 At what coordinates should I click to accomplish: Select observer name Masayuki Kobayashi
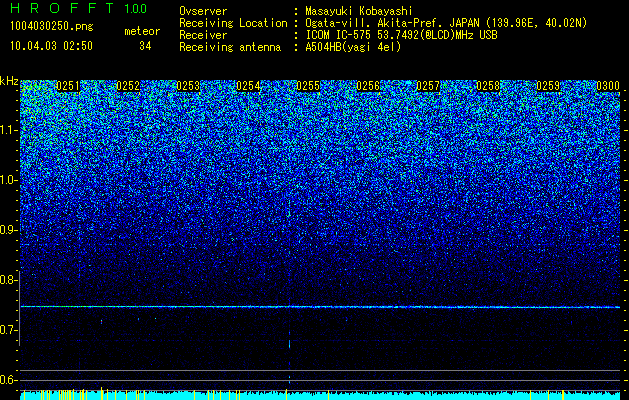coord(358,11)
